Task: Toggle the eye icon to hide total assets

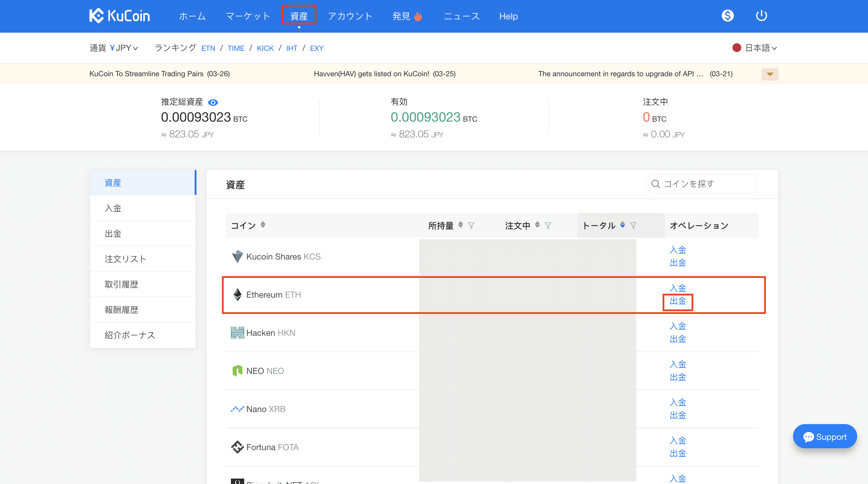Action: (x=213, y=103)
